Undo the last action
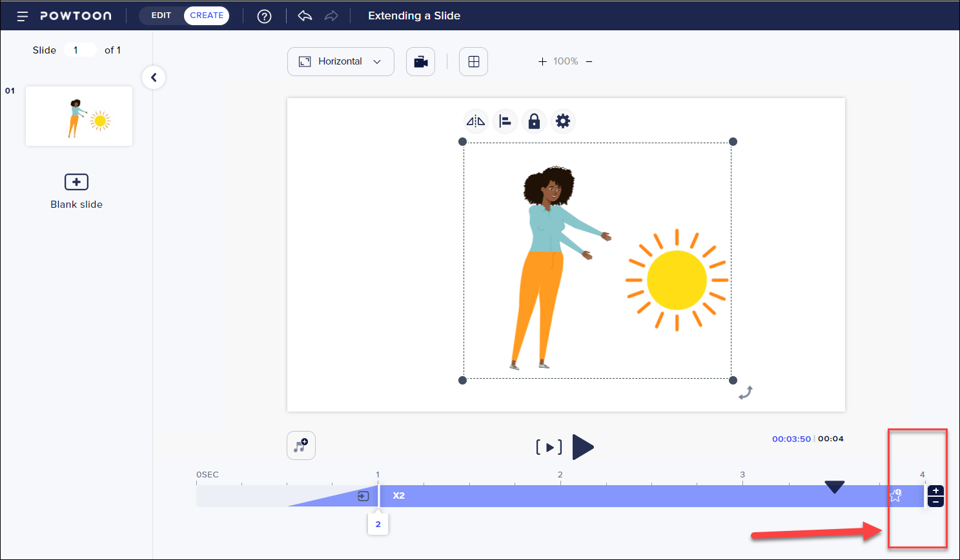Viewport: 960px width, 560px height. click(x=305, y=16)
